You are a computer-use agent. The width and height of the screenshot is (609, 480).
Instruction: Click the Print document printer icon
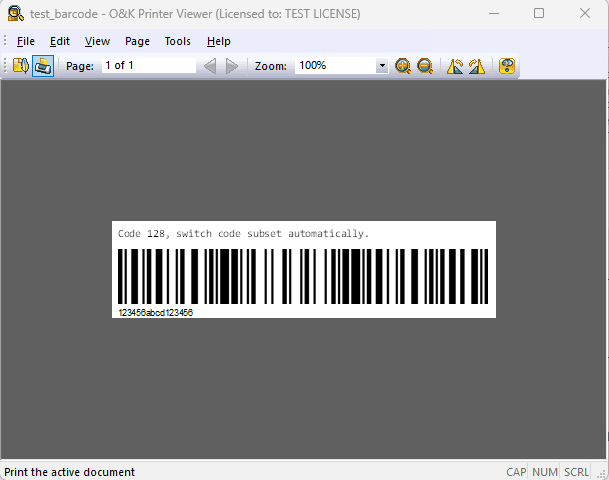click(x=43, y=66)
